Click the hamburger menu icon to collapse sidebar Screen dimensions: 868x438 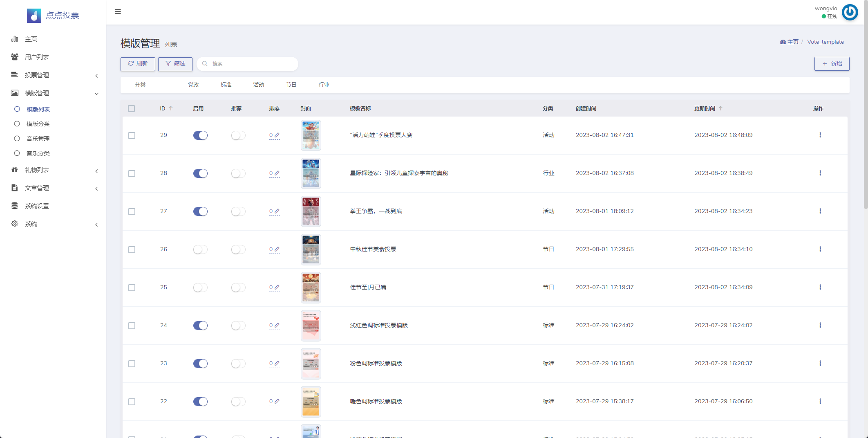[118, 11]
